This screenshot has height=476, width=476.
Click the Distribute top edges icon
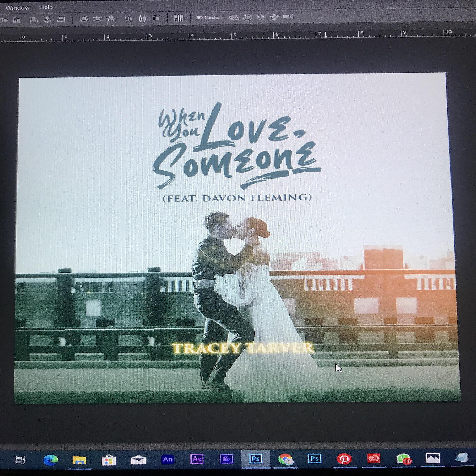pyautogui.click(x=84, y=19)
